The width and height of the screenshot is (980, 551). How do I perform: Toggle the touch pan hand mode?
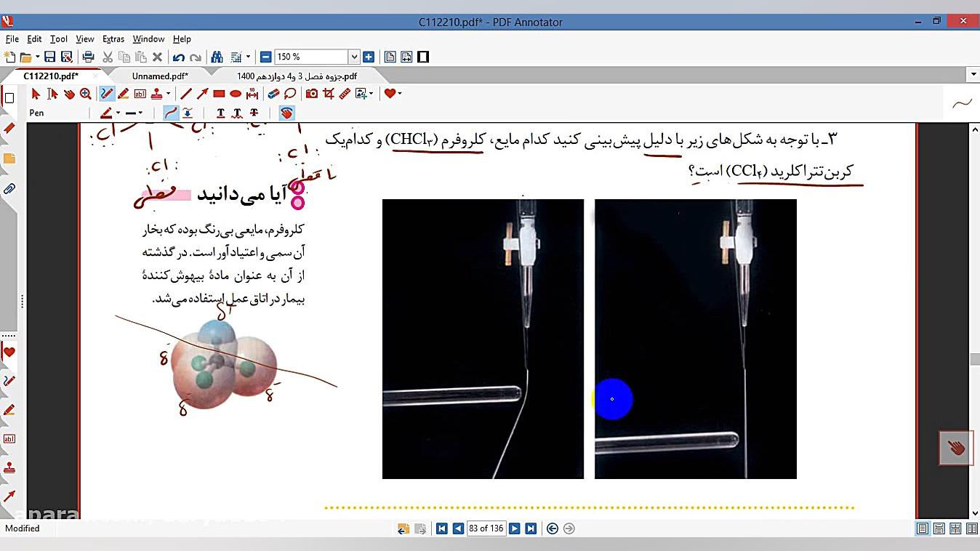click(286, 113)
